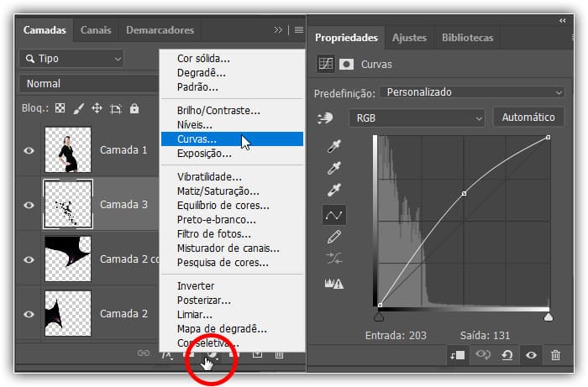This screenshot has height=387, width=588.
Task: Choose Curvas... from the menu
Action: [x=232, y=139]
